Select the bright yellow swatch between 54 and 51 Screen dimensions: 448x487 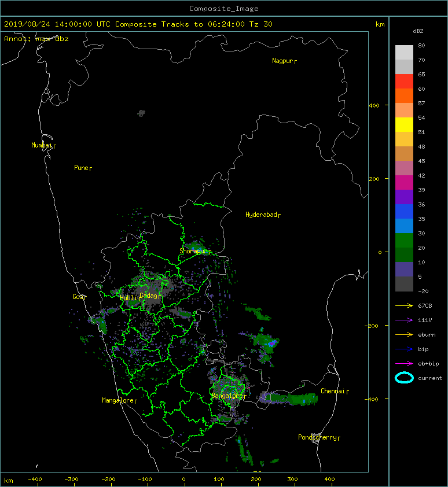(404, 124)
